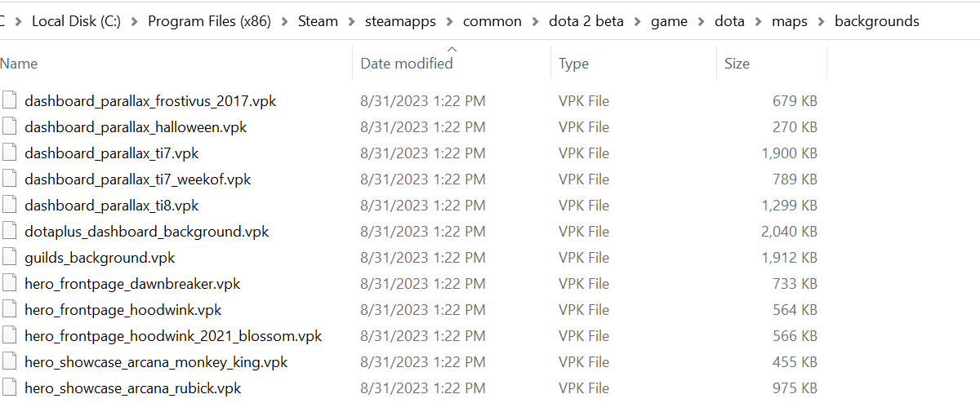Expand the chevron after Steam in path
This screenshot has height=403, width=980.
[352, 22]
